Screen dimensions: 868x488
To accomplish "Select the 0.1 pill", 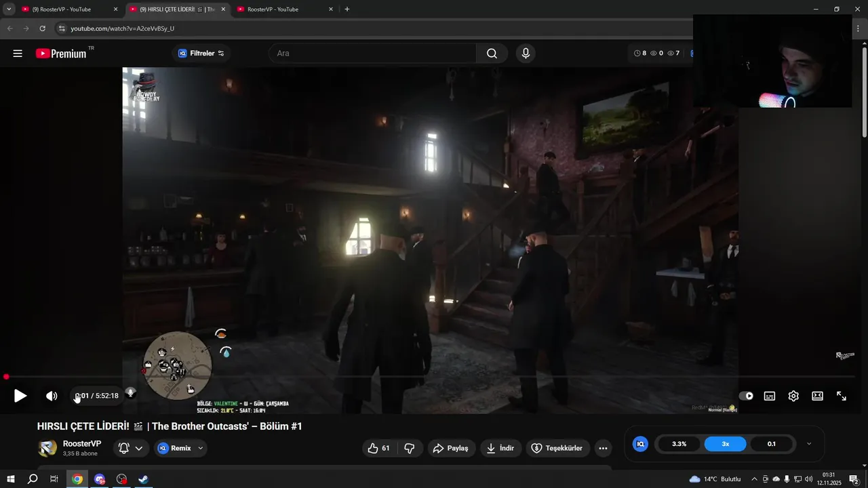I will 772,444.
